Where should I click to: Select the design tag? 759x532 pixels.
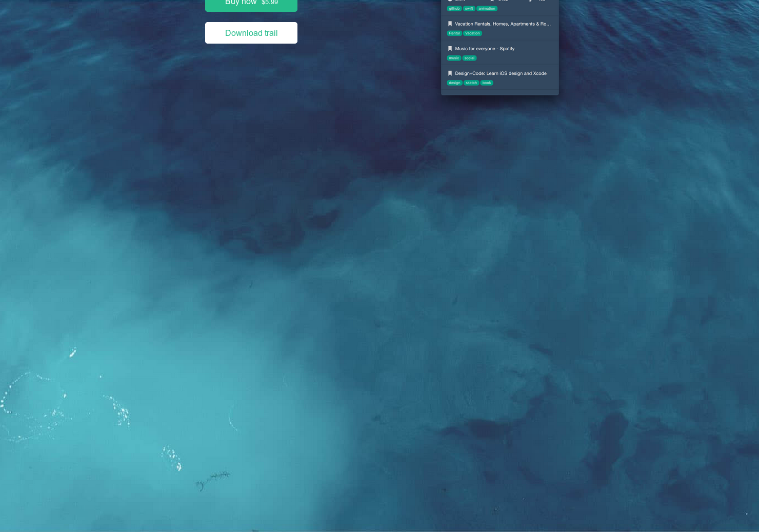(x=454, y=83)
